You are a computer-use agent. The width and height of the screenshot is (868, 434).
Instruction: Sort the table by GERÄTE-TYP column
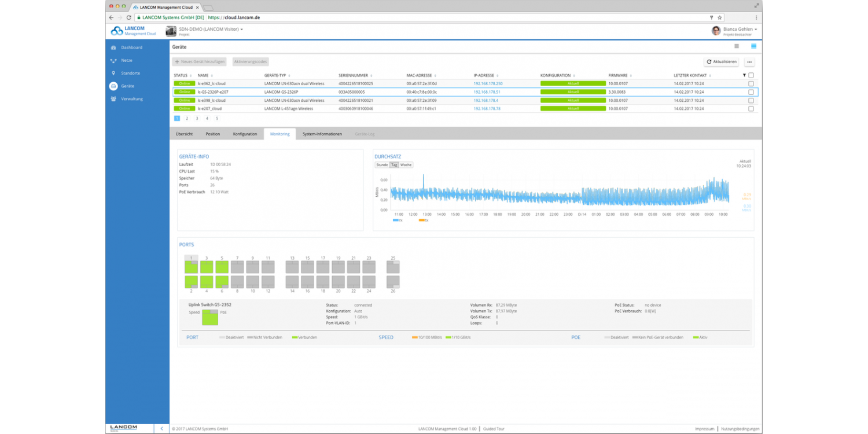tap(277, 75)
